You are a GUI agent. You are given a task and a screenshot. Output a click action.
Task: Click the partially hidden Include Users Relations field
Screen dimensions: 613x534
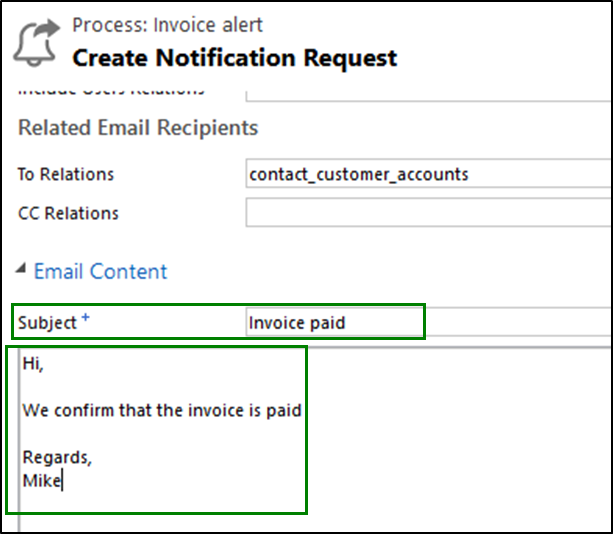pyautogui.click(x=429, y=95)
